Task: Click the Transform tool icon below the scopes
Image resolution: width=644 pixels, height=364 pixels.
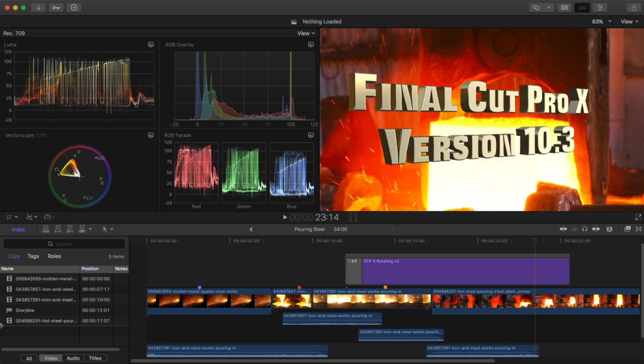Action: coord(9,217)
